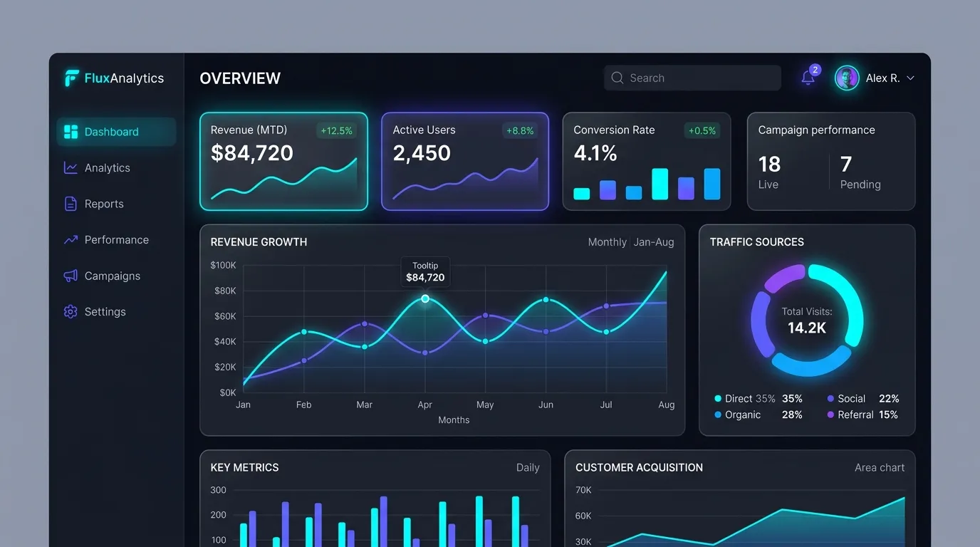Switch Revenue Growth to Monthly view

[607, 242]
